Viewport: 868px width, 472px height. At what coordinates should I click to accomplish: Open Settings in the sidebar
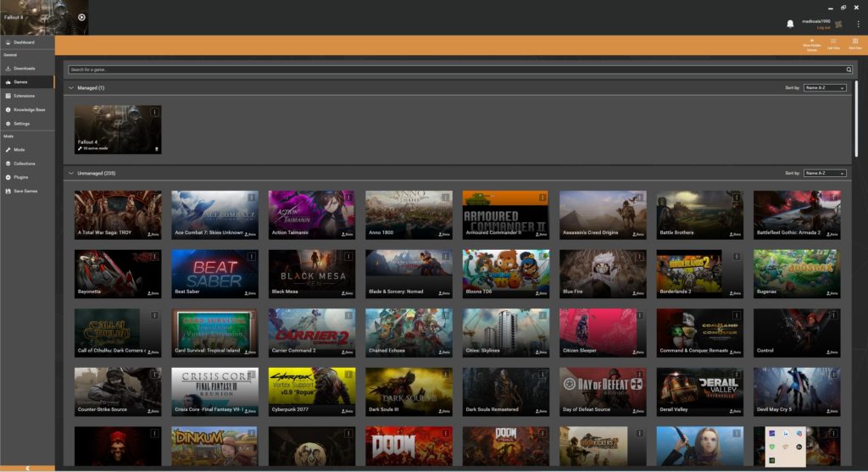pos(27,124)
